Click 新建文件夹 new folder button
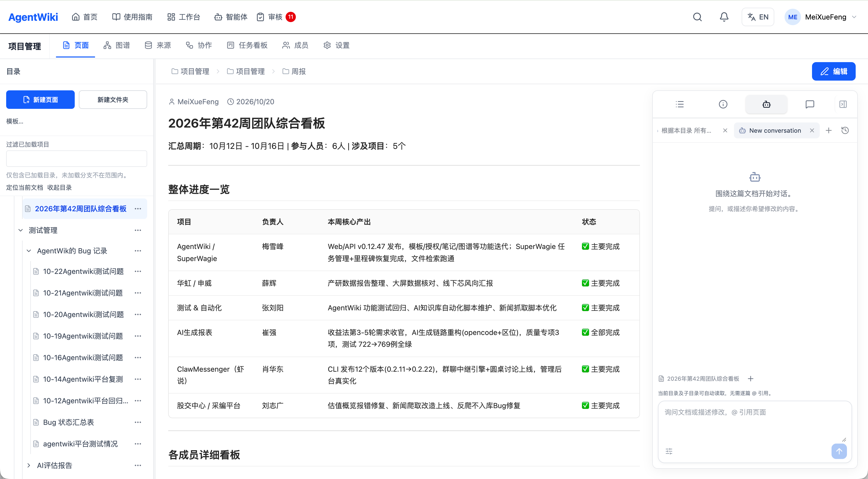 click(x=113, y=100)
